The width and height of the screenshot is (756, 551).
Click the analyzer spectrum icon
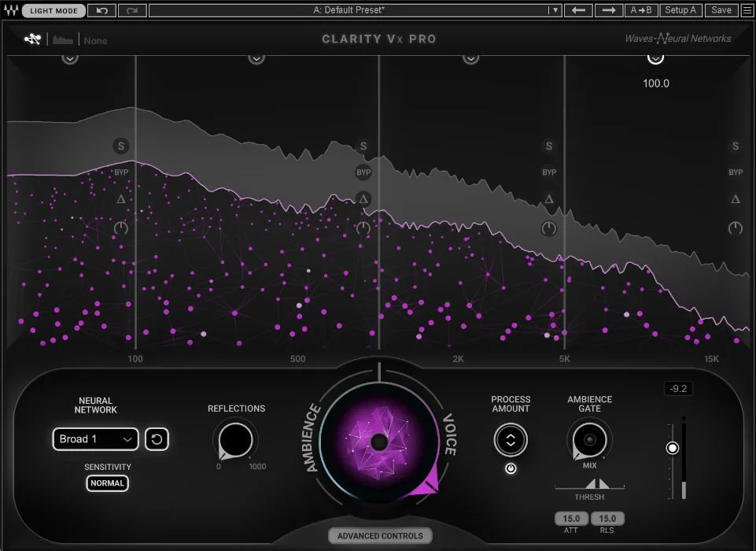[63, 40]
